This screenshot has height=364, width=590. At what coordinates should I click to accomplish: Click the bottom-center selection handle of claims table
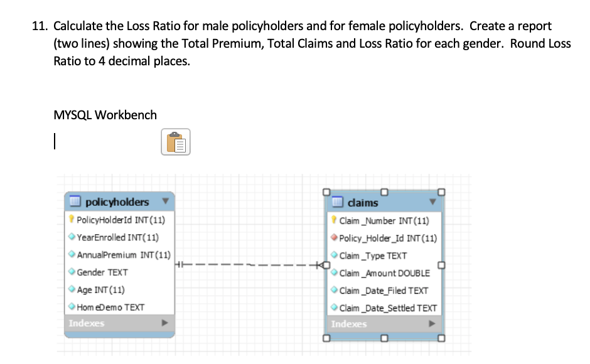384,338
